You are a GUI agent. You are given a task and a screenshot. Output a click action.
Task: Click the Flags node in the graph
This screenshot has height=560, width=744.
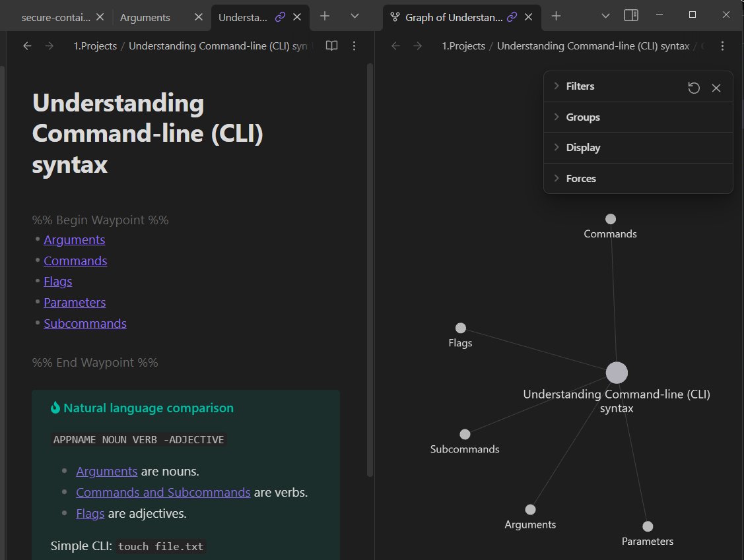click(460, 328)
